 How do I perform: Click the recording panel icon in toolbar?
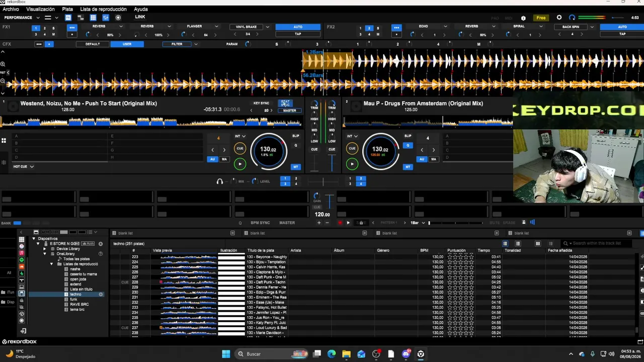118,18
